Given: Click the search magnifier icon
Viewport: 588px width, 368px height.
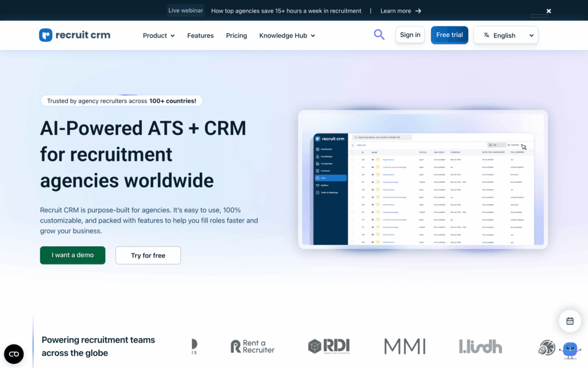Looking at the screenshot, I should (x=379, y=34).
